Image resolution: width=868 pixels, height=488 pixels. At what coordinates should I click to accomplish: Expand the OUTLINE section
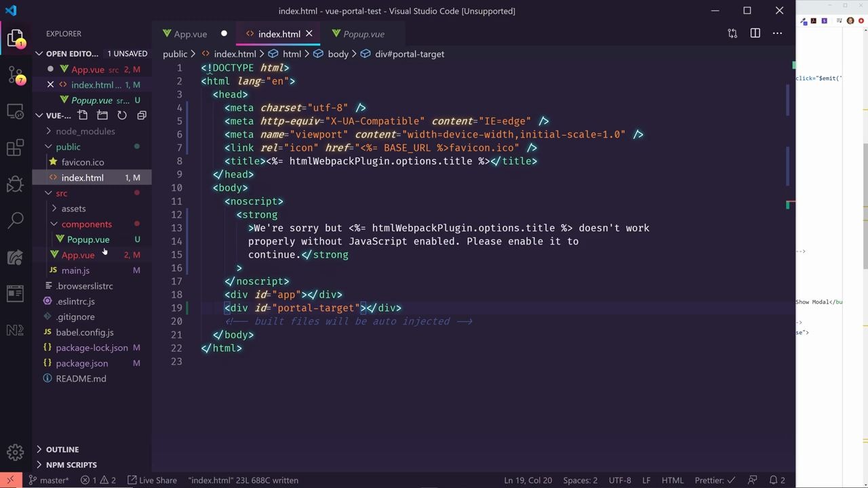tap(62, 449)
